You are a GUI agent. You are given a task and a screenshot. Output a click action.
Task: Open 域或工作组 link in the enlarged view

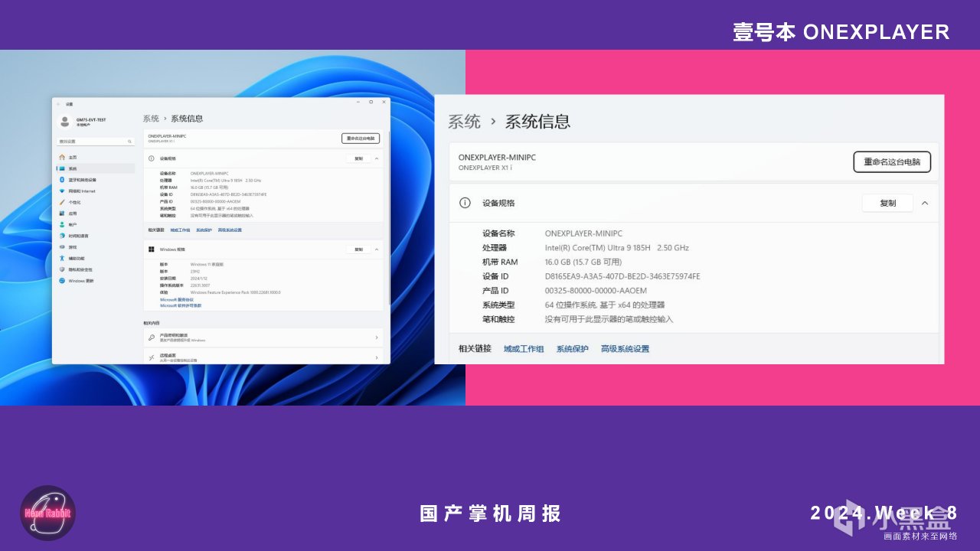pyautogui.click(x=524, y=349)
